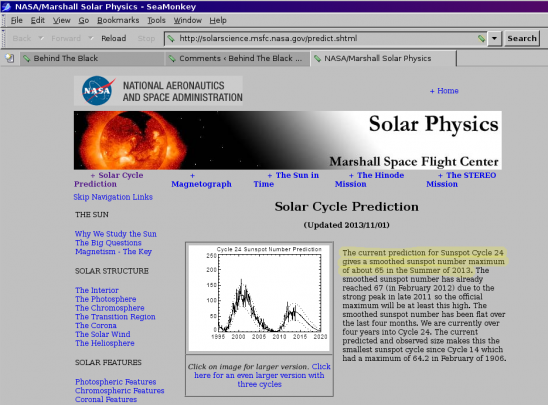
Task: Open The Sun in Time link
Action: pos(286,180)
